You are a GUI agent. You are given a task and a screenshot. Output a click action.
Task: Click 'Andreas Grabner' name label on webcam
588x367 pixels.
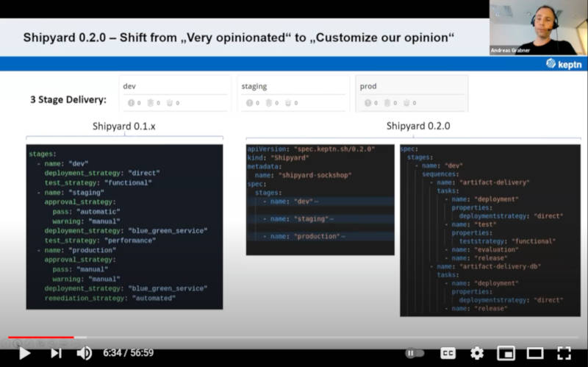[x=510, y=50]
